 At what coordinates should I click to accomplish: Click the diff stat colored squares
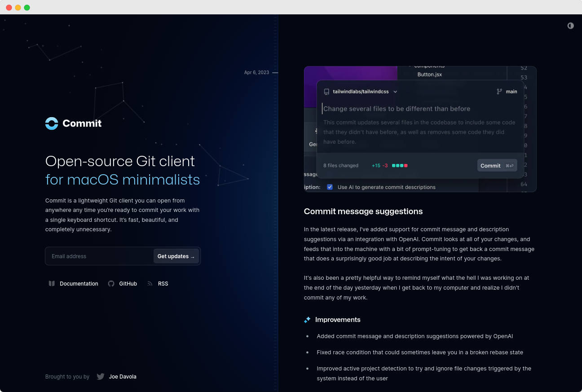click(x=400, y=166)
